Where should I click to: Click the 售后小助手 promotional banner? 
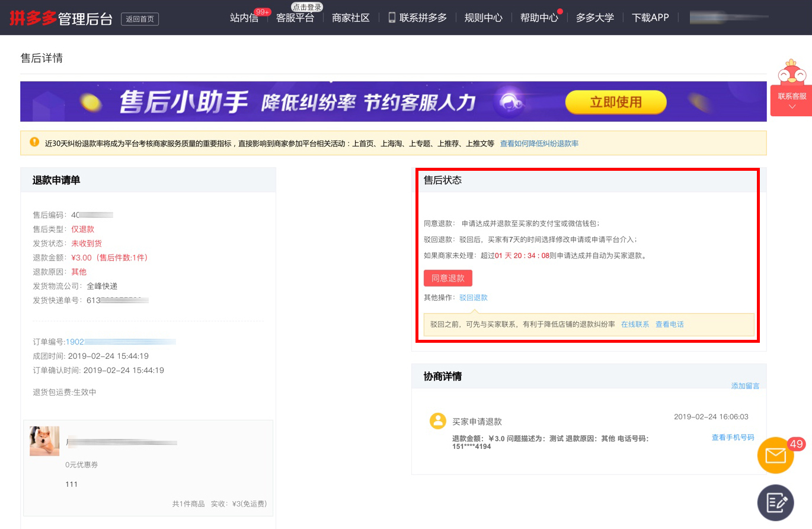coord(394,101)
